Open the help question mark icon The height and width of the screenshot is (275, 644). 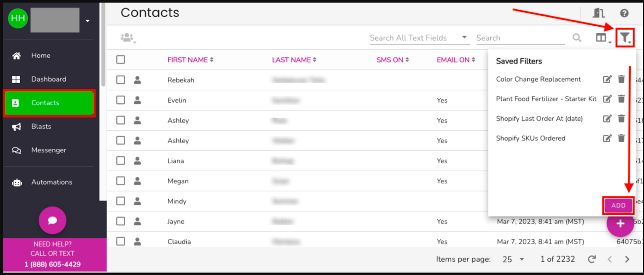[624, 13]
